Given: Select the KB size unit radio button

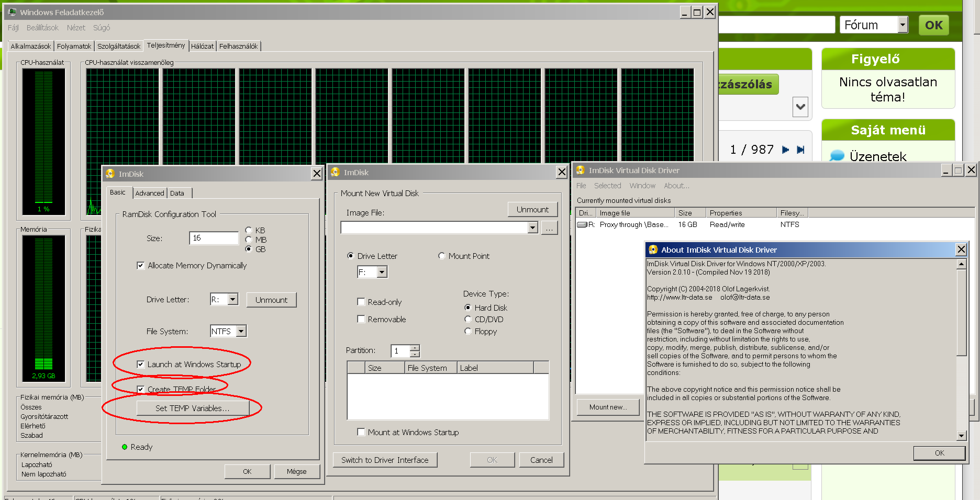Looking at the screenshot, I should (x=249, y=230).
